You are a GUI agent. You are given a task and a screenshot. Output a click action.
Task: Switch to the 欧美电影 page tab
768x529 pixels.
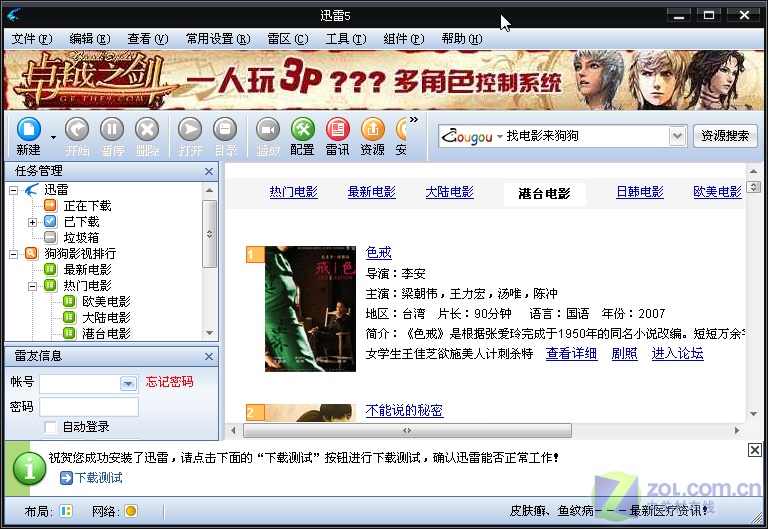click(x=718, y=192)
